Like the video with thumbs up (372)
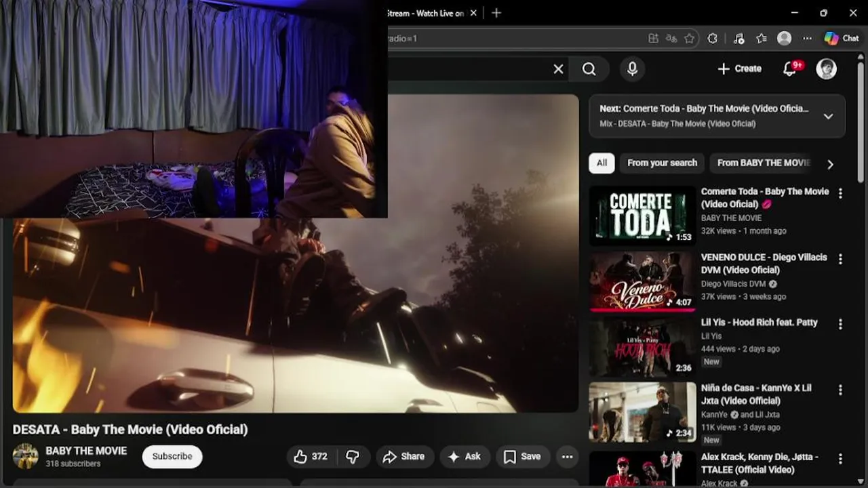 [311, 457]
